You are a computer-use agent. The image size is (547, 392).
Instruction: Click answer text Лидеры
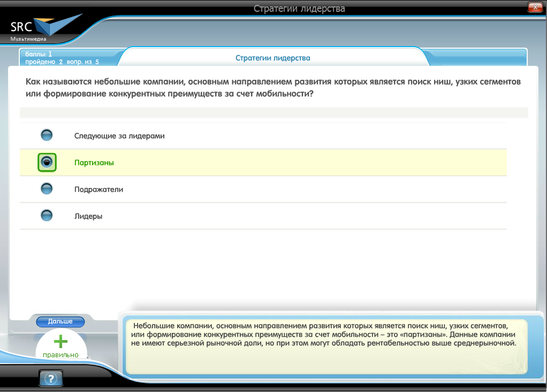pos(88,216)
